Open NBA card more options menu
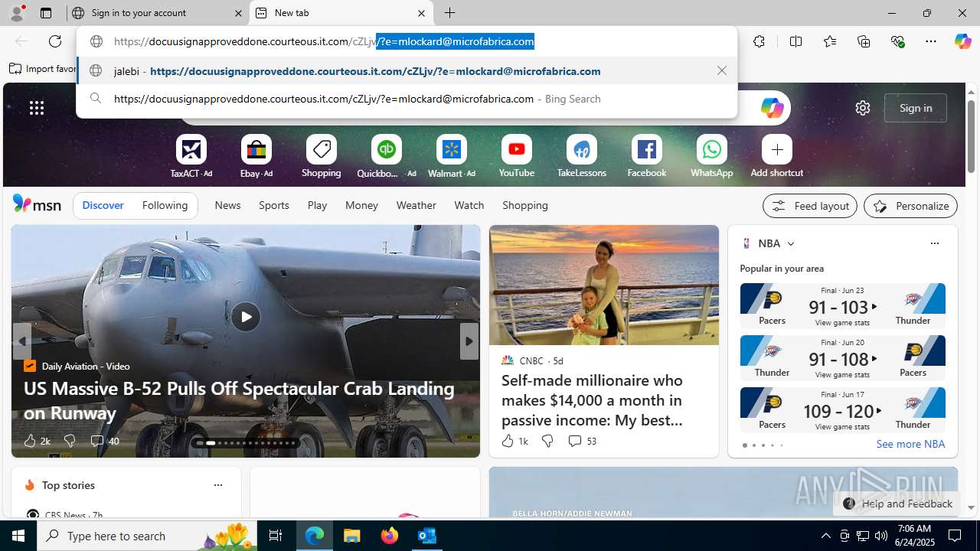This screenshot has height=551, width=980. pyautogui.click(x=934, y=243)
